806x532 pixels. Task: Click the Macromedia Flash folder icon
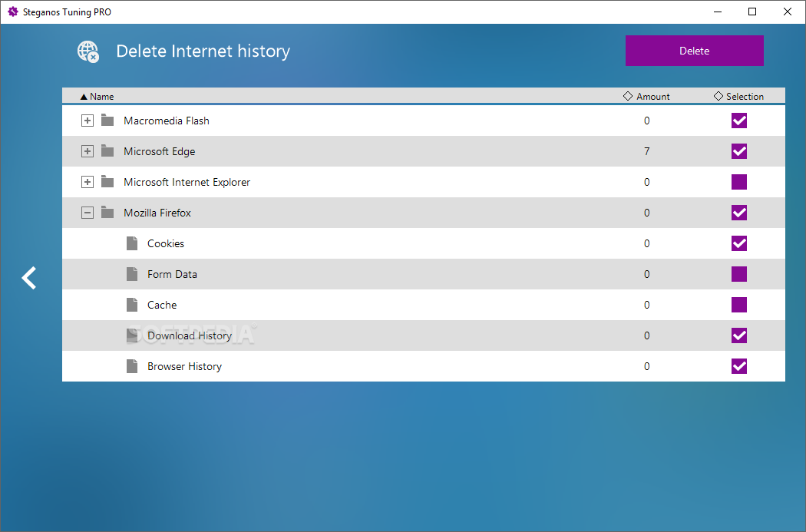107,121
